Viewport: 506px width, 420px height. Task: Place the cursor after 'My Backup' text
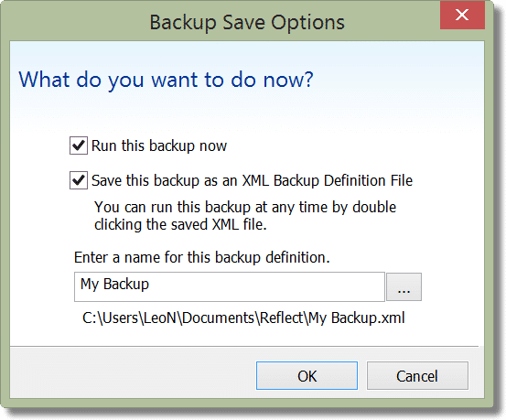150,285
